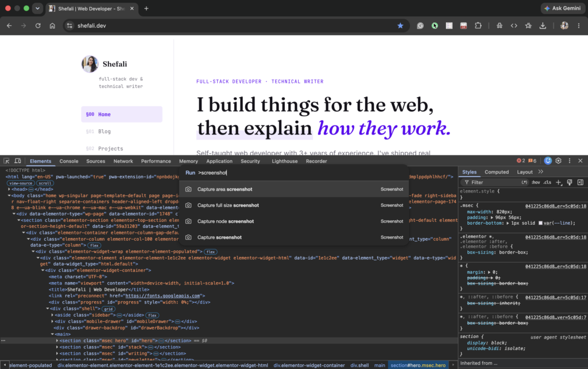Open the bookmarks star-outline toolbar icon
Screen dimensions: 588x369
tap(528, 25)
